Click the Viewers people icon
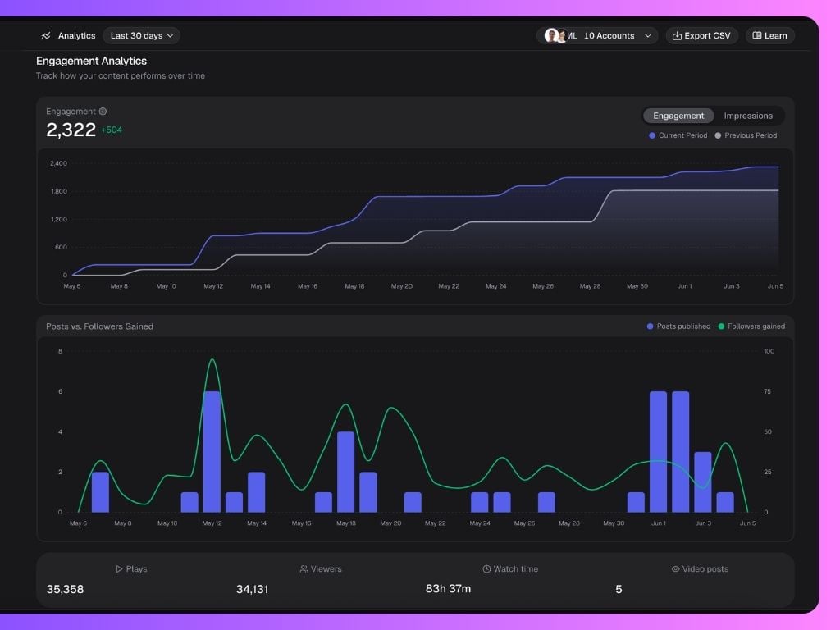 pos(304,569)
